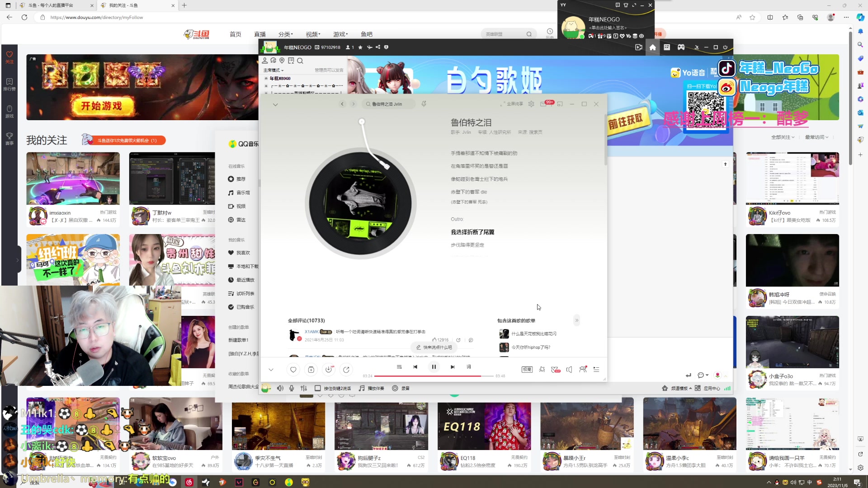The image size is (868, 488).
Task: Share YY channel icon in title bar
Action: coord(378,47)
